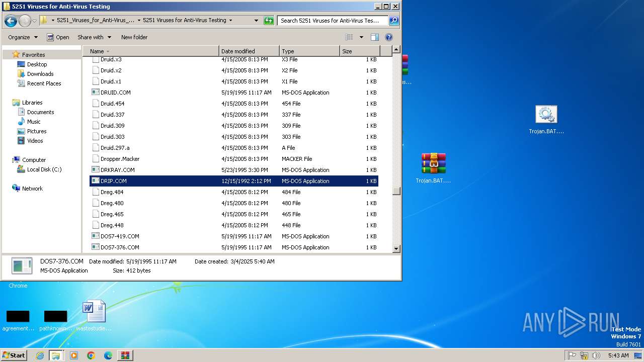Open the Change your view icon
Screen dimensions: 644x362
coord(349,37)
